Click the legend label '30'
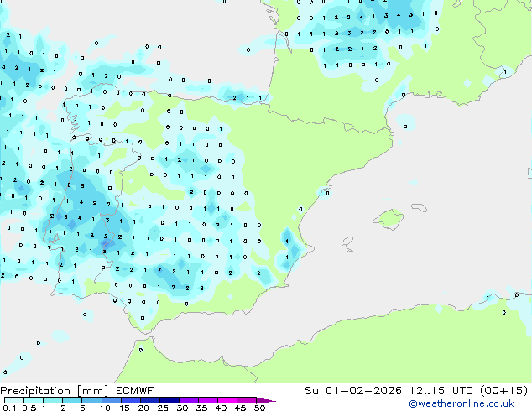 (x=182, y=408)
